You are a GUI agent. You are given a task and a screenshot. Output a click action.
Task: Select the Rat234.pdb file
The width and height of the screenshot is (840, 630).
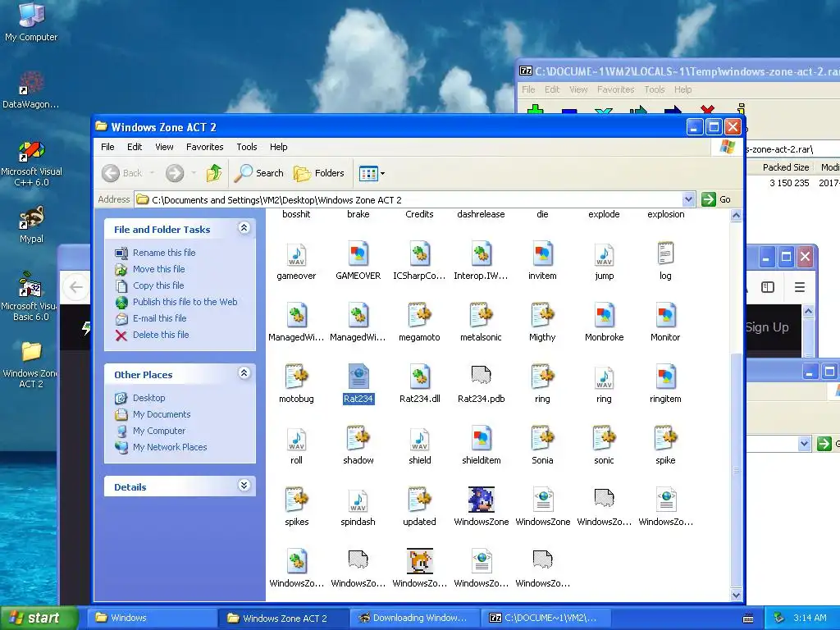(481, 377)
